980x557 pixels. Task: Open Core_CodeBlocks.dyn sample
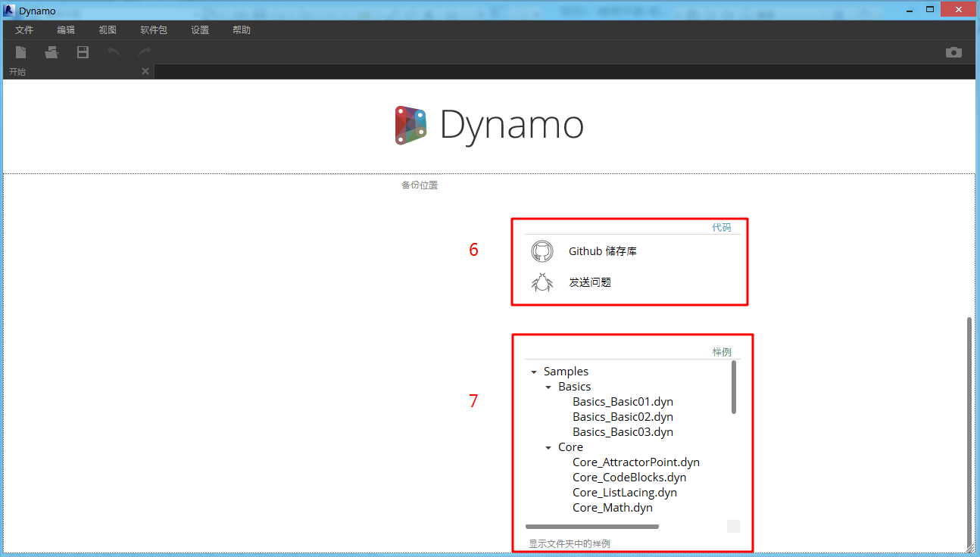tap(629, 478)
